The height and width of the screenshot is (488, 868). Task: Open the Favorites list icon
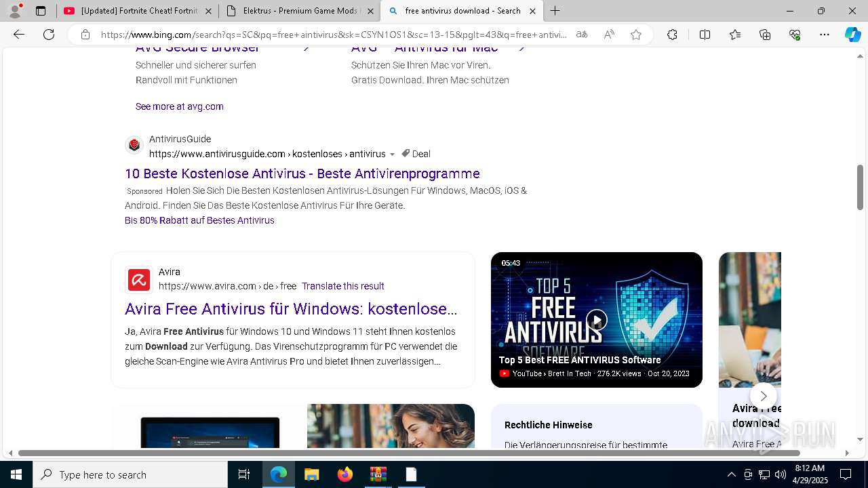click(735, 35)
